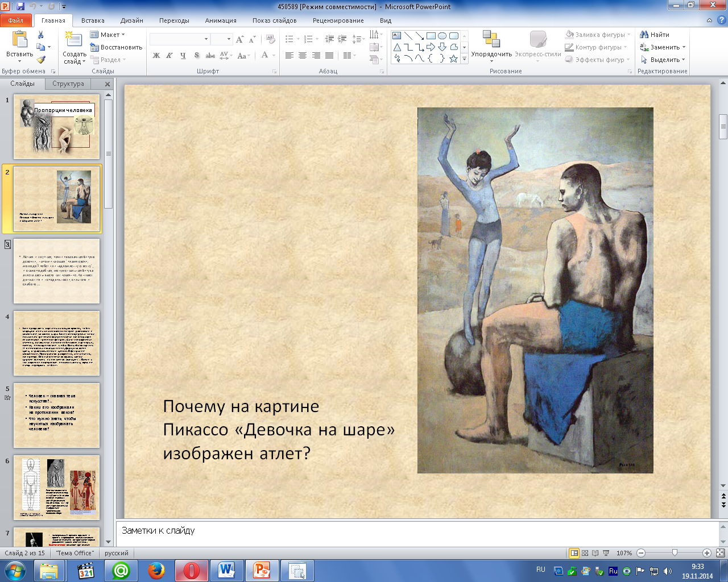The height and width of the screenshot is (582, 728).
Task: Click the Paste (Вставить) icon
Action: tap(20, 40)
